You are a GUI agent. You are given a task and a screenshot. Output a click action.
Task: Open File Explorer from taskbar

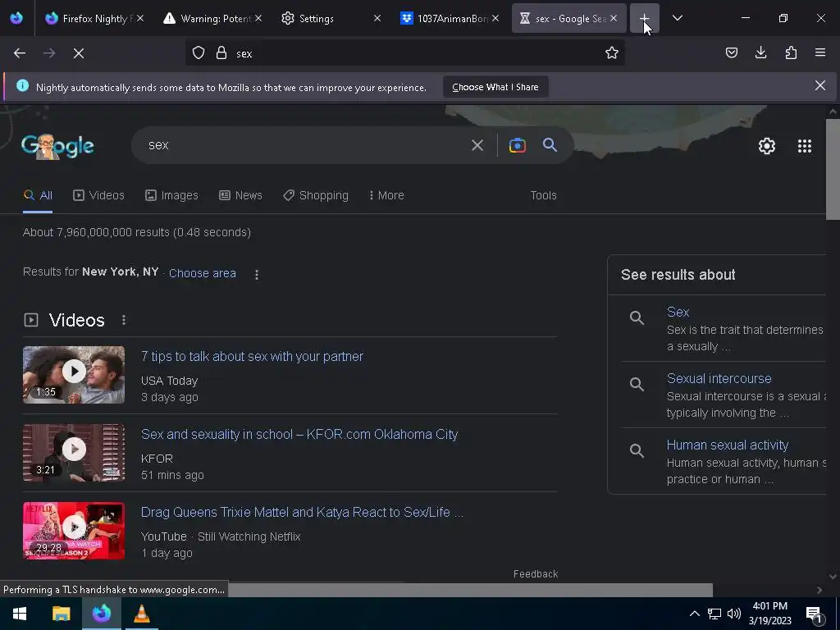tap(61, 614)
